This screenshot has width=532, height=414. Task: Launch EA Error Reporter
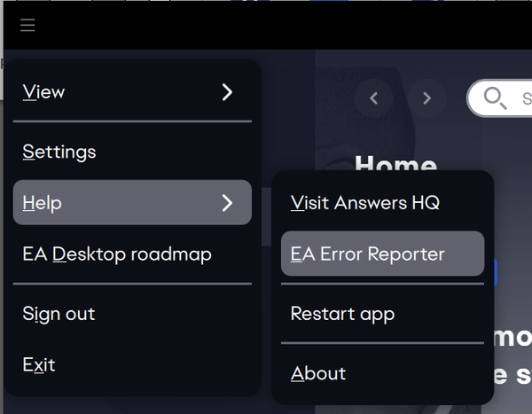[383, 254]
